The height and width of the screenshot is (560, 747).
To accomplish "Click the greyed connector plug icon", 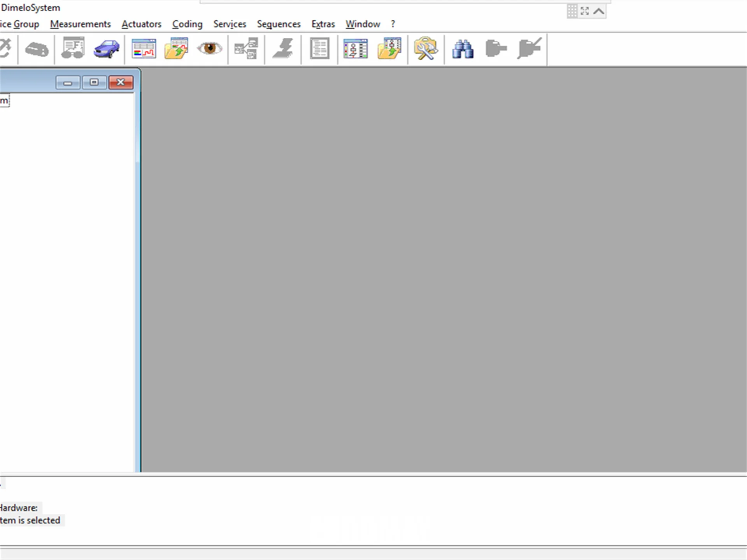I will point(496,49).
